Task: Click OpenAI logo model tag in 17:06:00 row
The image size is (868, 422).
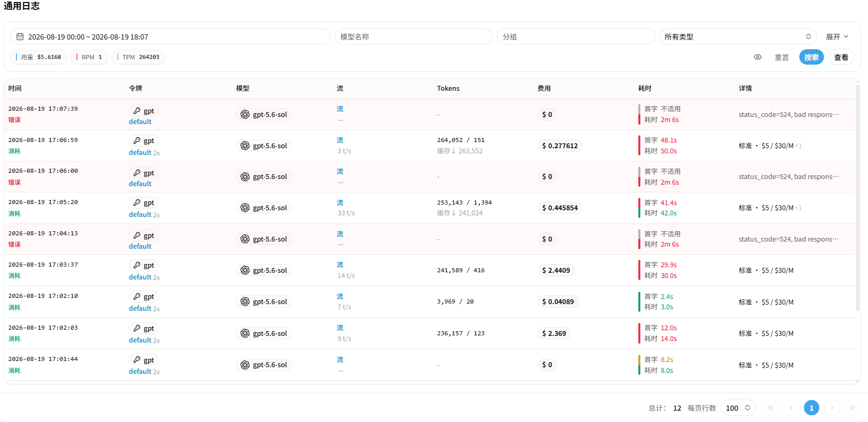Action: [x=264, y=176]
